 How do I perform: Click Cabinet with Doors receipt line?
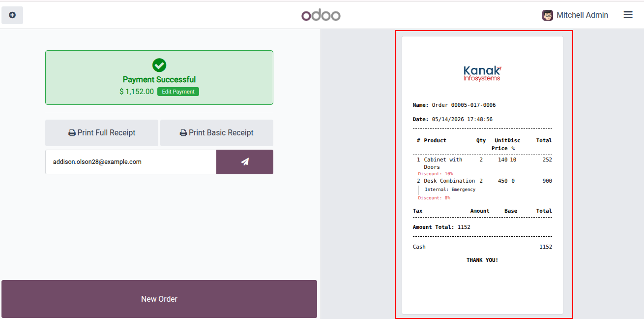pos(482,163)
